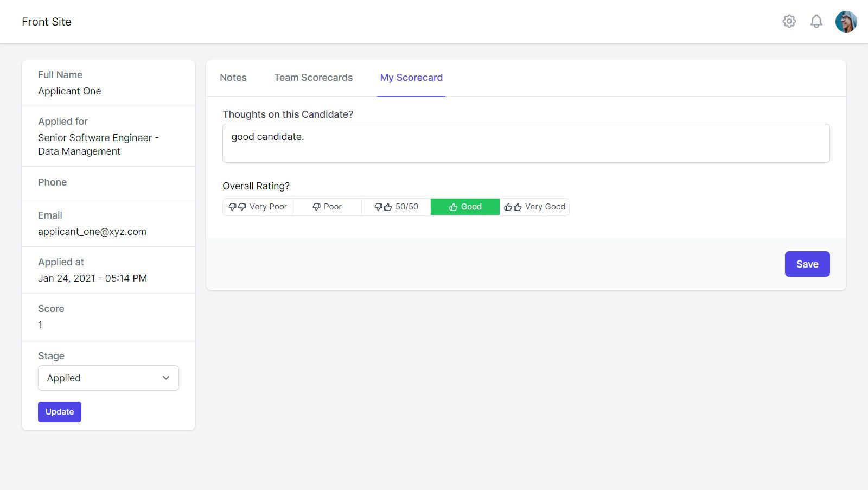Switch to the Team Scorecards tab
Screen dimensions: 868x490
[x=313, y=78]
